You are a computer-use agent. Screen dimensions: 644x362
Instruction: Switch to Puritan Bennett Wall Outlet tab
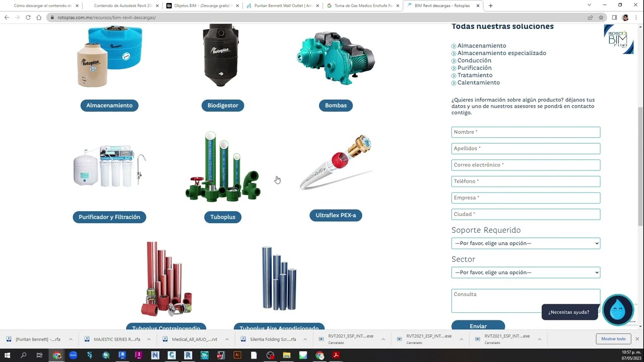coord(283,6)
